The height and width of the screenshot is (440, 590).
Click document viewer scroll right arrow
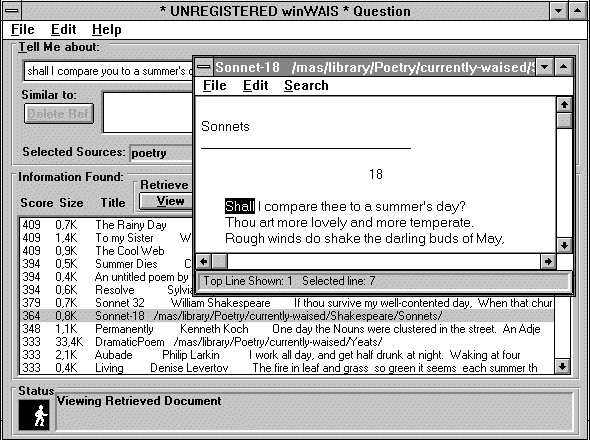548,261
